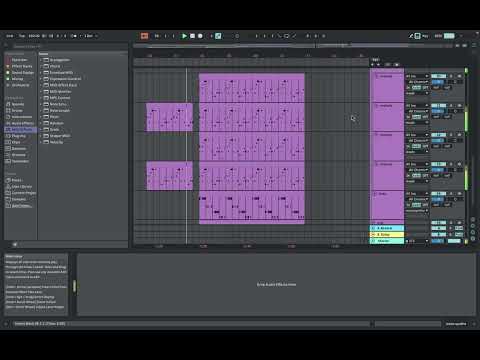The width and height of the screenshot is (480, 360).
Task: Toggle mute button on the third purple track
Action: [x=459, y=135]
